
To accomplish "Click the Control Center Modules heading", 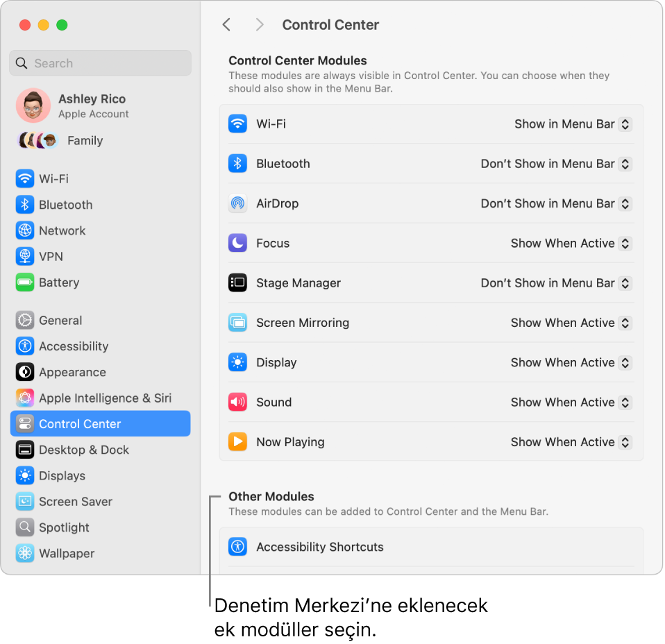I will [x=297, y=60].
